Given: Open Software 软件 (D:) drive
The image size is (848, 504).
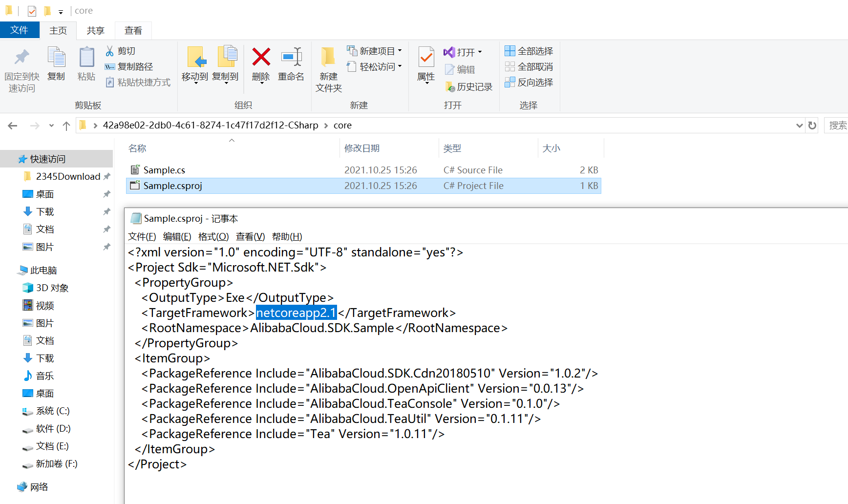Looking at the screenshot, I should [x=47, y=428].
